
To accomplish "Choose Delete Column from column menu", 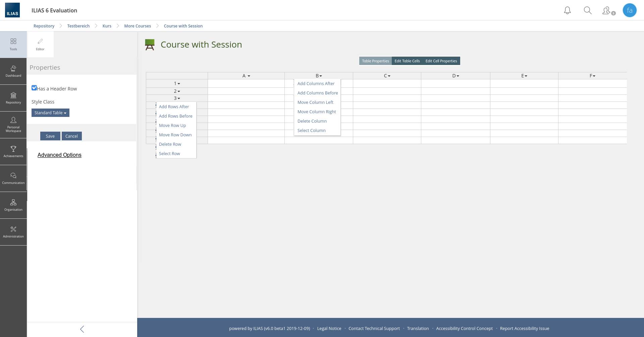I will point(312,121).
